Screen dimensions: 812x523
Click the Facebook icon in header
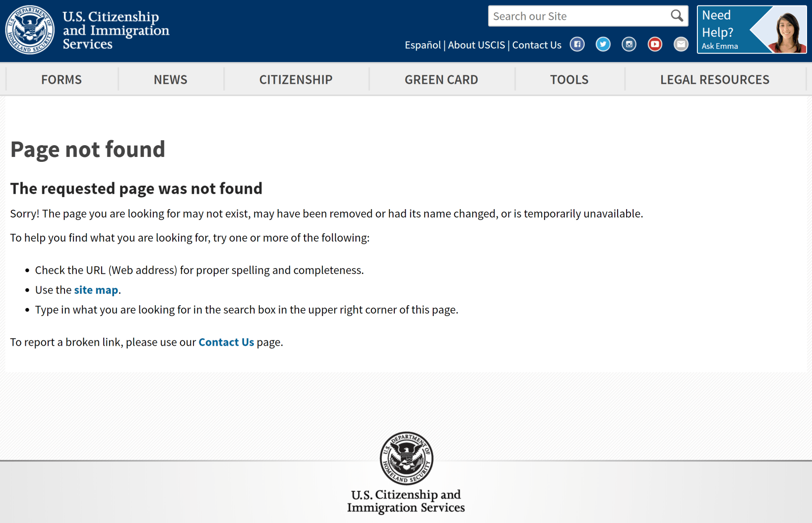pos(577,44)
